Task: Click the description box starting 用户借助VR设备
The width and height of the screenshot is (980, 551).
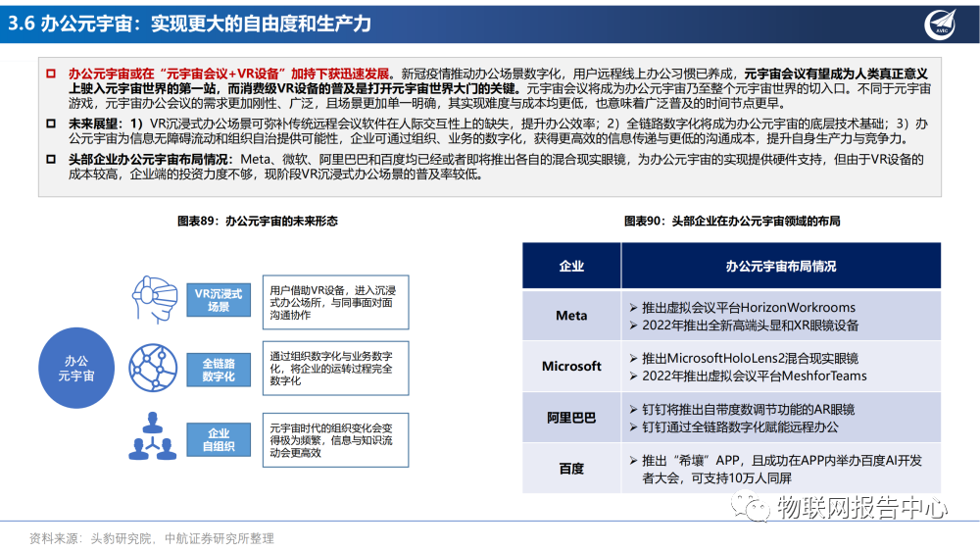Action: 335,302
